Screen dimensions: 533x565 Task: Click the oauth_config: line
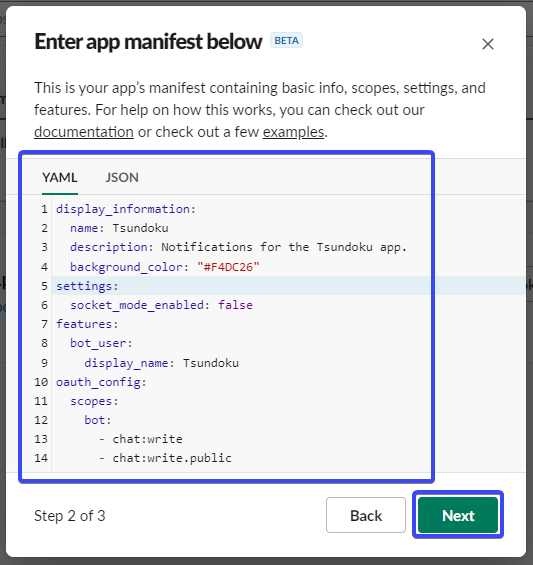pos(101,382)
